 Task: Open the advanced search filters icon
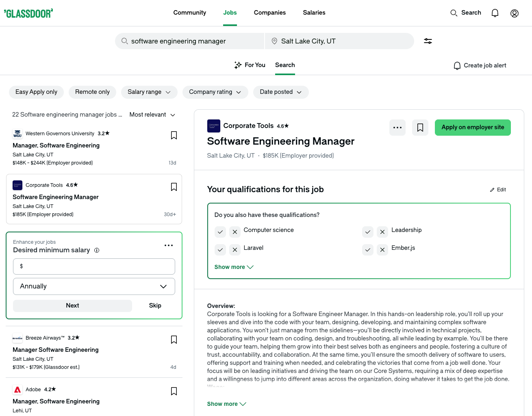(428, 41)
